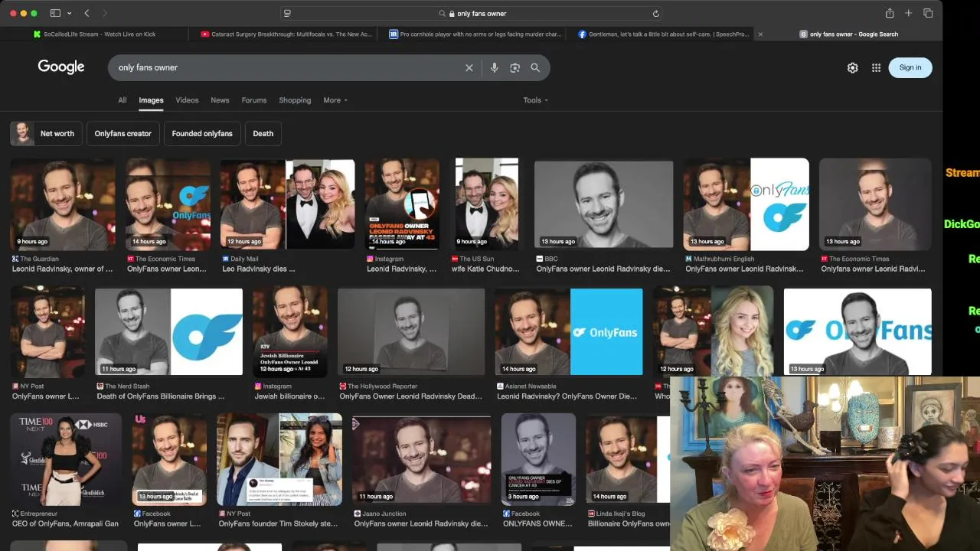The image size is (980, 551).
Task: Close the Gentleman self-care tab
Action: [x=760, y=34]
